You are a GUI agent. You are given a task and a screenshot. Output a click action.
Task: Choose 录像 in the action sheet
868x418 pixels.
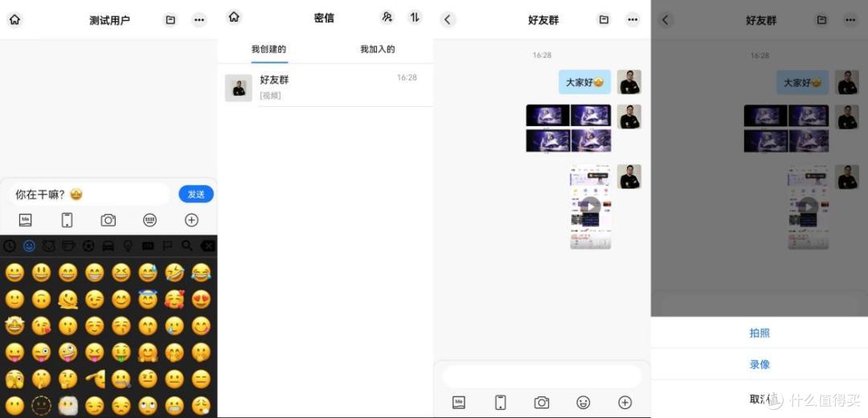pos(759,365)
